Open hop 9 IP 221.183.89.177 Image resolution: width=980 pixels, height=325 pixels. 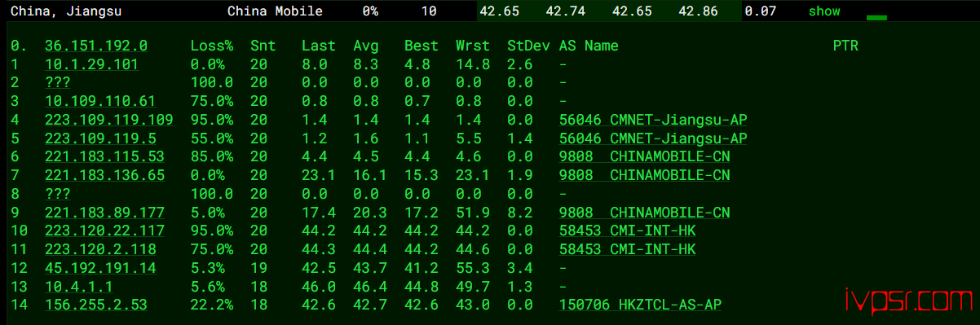coord(104,212)
